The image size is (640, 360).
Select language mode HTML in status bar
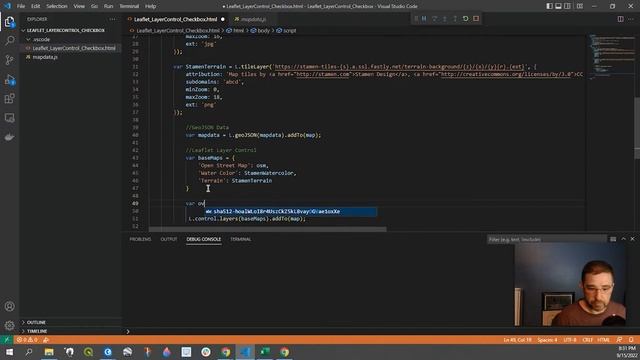pos(603,340)
